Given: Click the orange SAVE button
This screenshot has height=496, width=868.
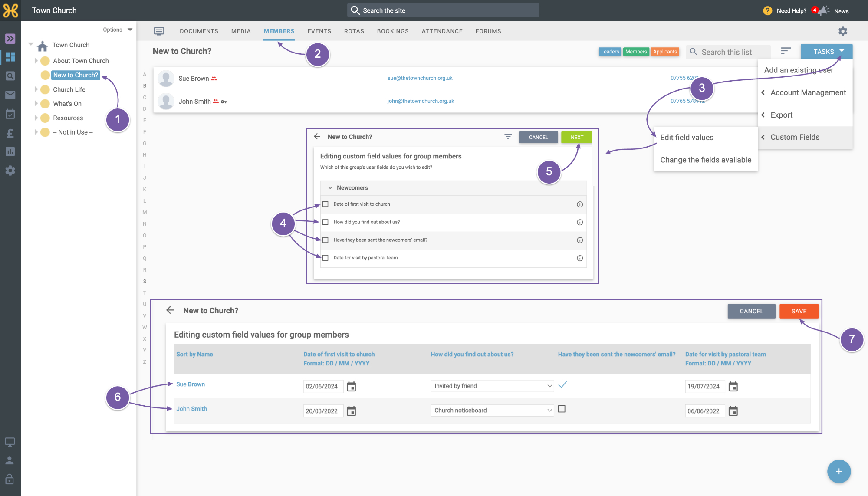Looking at the screenshot, I should pyautogui.click(x=799, y=311).
